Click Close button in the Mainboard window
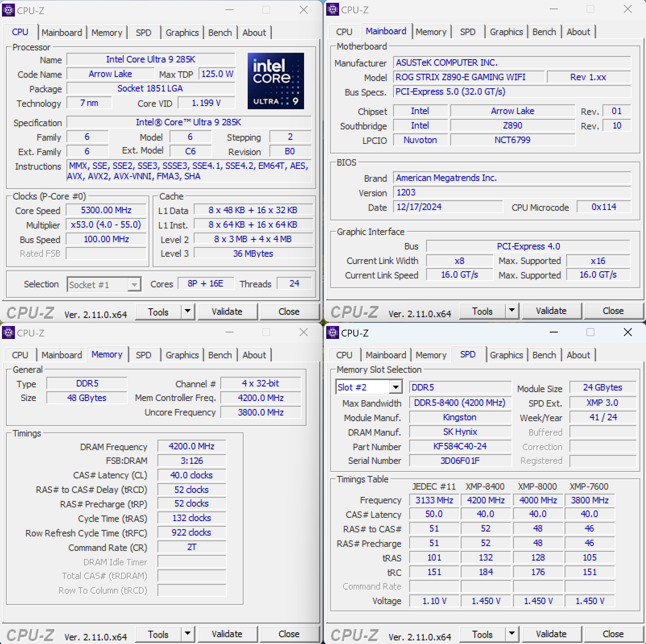The height and width of the screenshot is (644, 646). coord(613,311)
